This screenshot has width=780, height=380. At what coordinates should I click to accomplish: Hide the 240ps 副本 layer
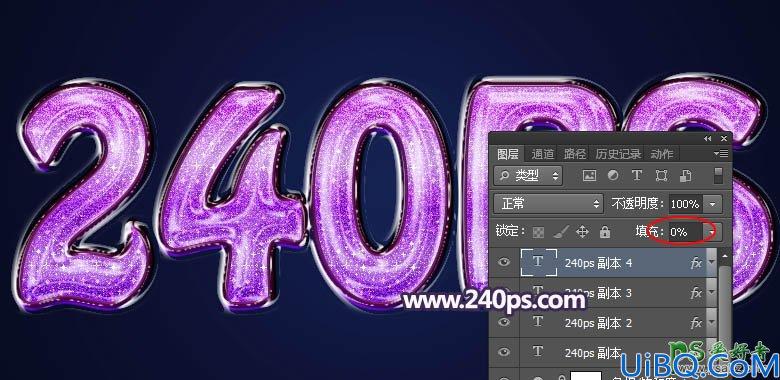click(x=504, y=352)
